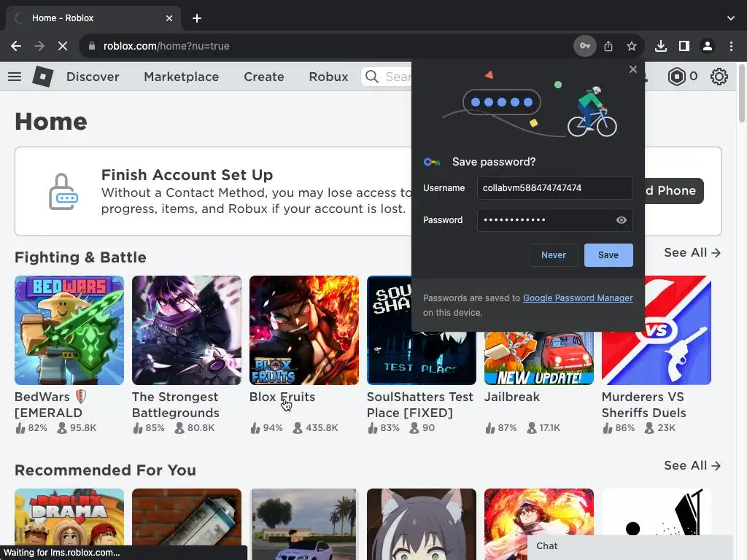Click the Jailbreak title text
The width and height of the screenshot is (747, 560).
coord(512,397)
